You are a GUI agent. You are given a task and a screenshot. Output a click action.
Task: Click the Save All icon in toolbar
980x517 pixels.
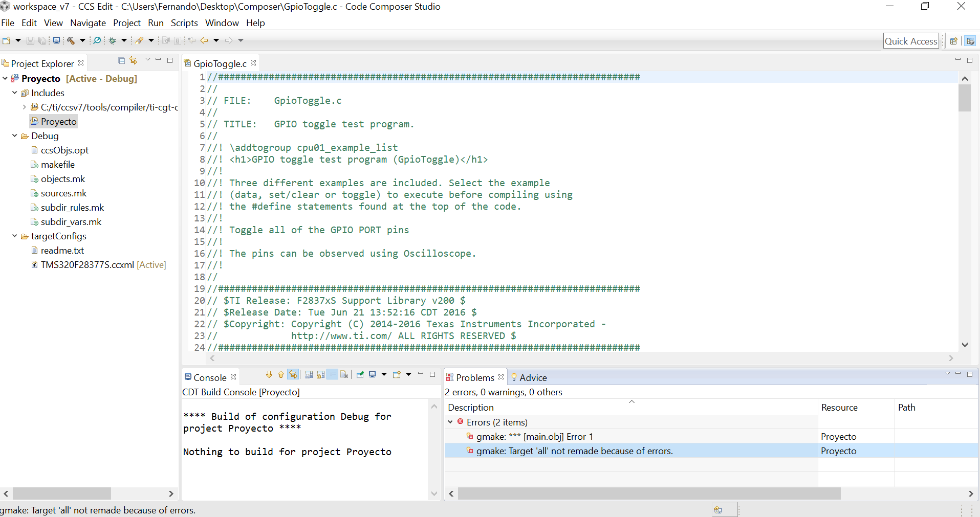[42, 40]
